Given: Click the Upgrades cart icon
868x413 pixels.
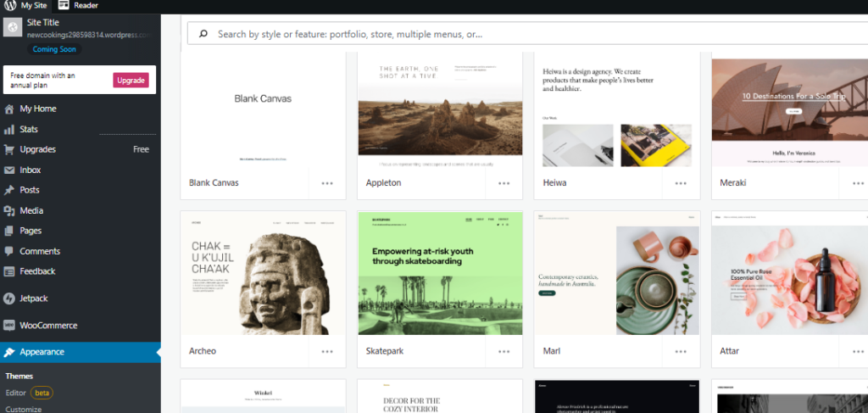Looking at the screenshot, I should pos(8,149).
